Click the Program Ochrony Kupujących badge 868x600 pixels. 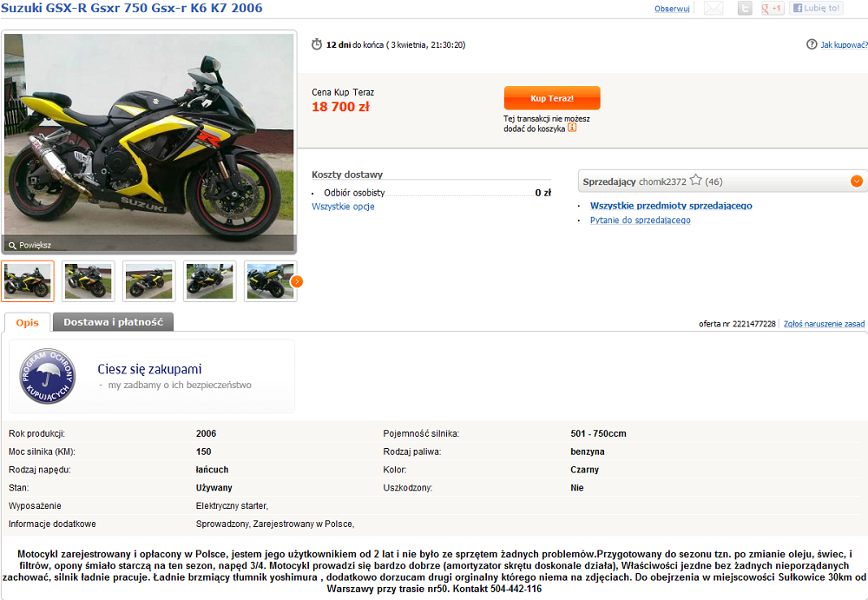coord(48,377)
